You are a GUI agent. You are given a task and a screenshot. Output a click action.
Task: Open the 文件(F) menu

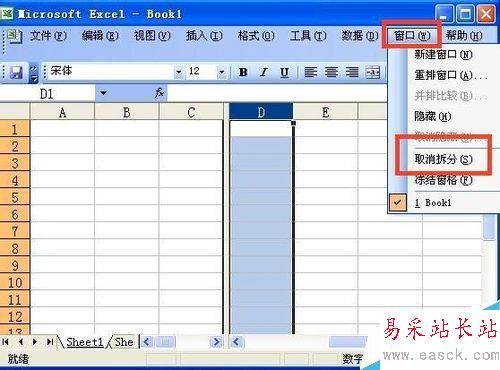tap(48, 36)
